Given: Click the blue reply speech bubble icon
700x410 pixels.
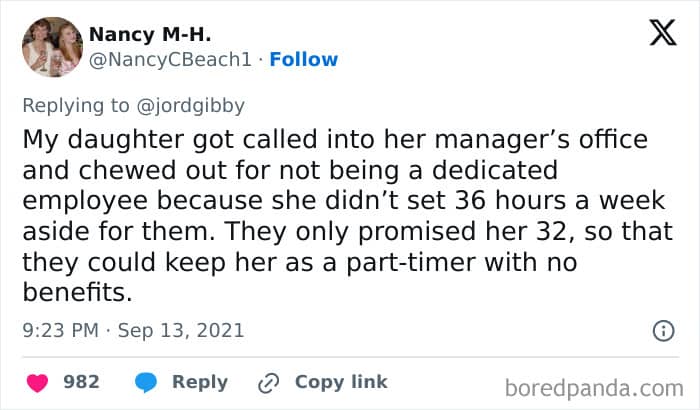Looking at the screenshot, I should point(145,382).
